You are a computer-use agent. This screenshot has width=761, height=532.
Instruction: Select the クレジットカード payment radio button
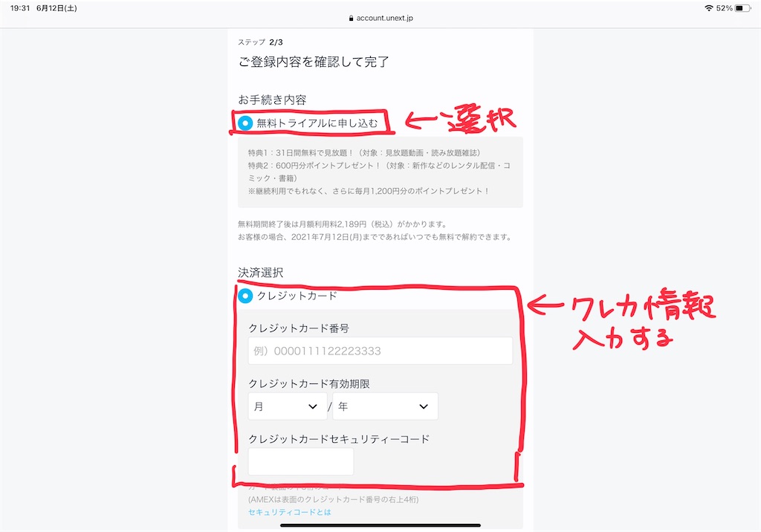click(246, 296)
